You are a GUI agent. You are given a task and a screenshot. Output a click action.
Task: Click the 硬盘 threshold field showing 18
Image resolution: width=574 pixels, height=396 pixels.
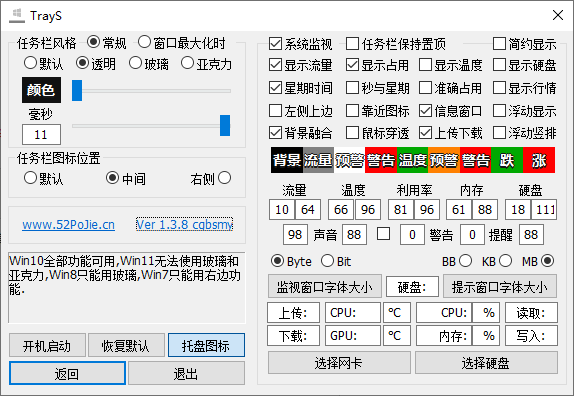coord(518,210)
